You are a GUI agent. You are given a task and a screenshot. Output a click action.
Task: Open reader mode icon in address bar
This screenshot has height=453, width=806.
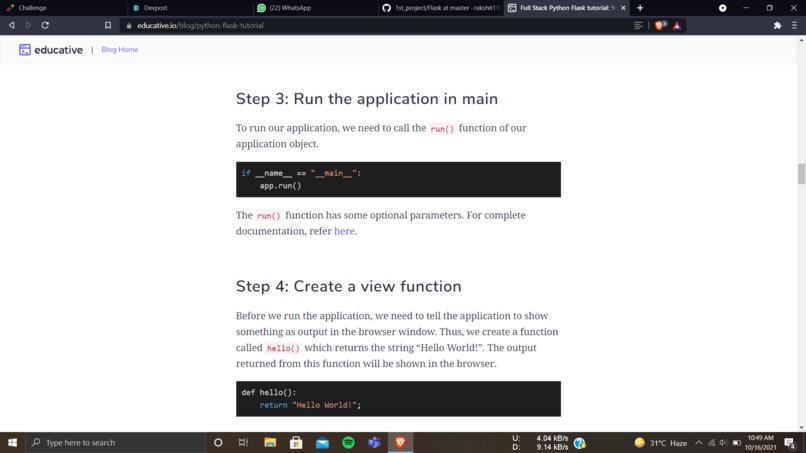[x=638, y=25]
